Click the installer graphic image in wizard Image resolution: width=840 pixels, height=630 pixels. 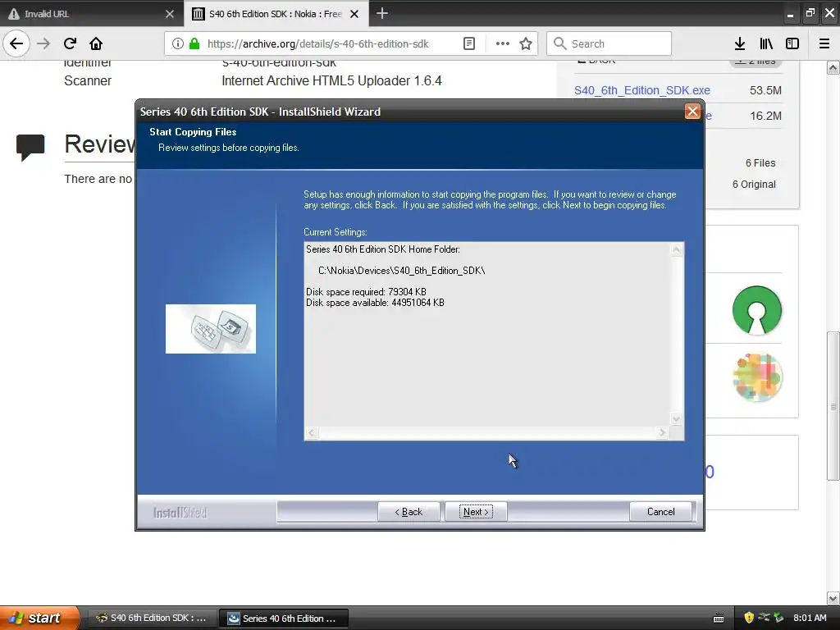pos(211,329)
